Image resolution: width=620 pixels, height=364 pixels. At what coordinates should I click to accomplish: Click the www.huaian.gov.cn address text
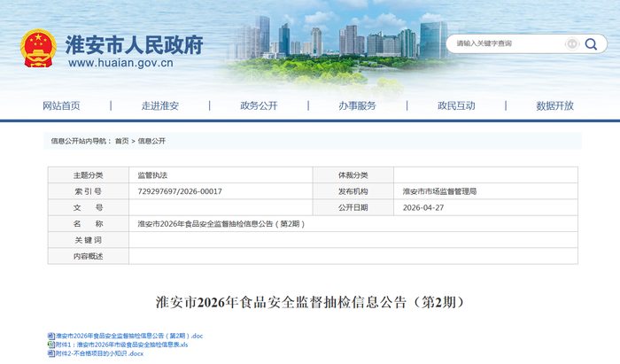tap(120, 63)
